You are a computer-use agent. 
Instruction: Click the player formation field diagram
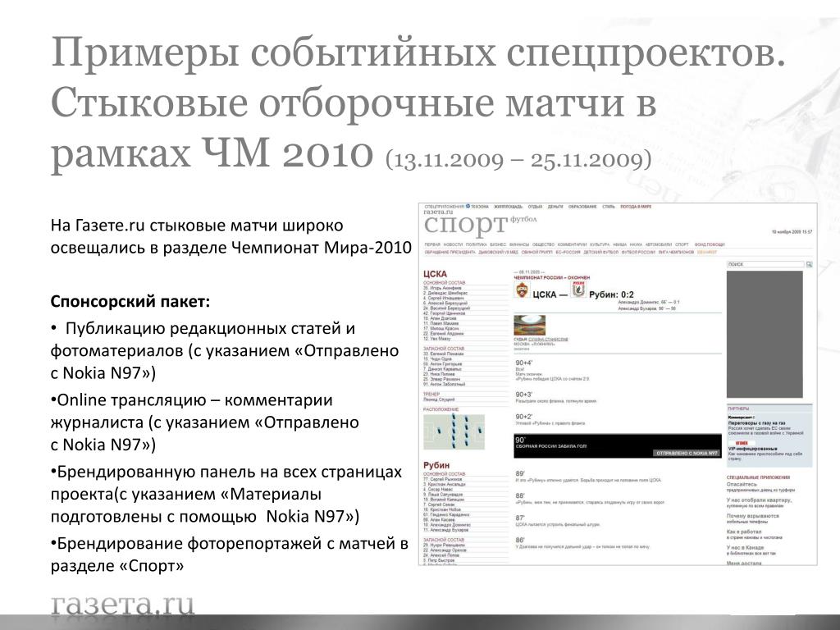[454, 431]
